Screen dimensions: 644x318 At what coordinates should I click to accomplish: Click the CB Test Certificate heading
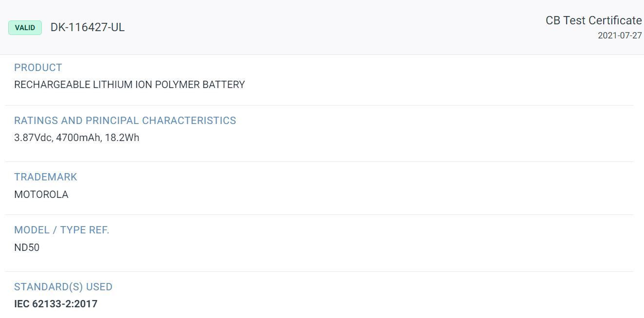tap(593, 20)
